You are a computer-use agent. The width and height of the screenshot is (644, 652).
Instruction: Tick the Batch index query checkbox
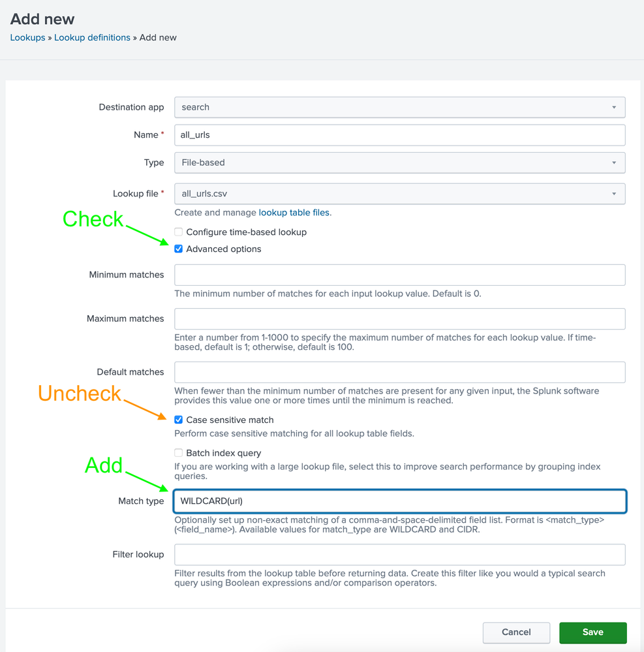click(179, 453)
